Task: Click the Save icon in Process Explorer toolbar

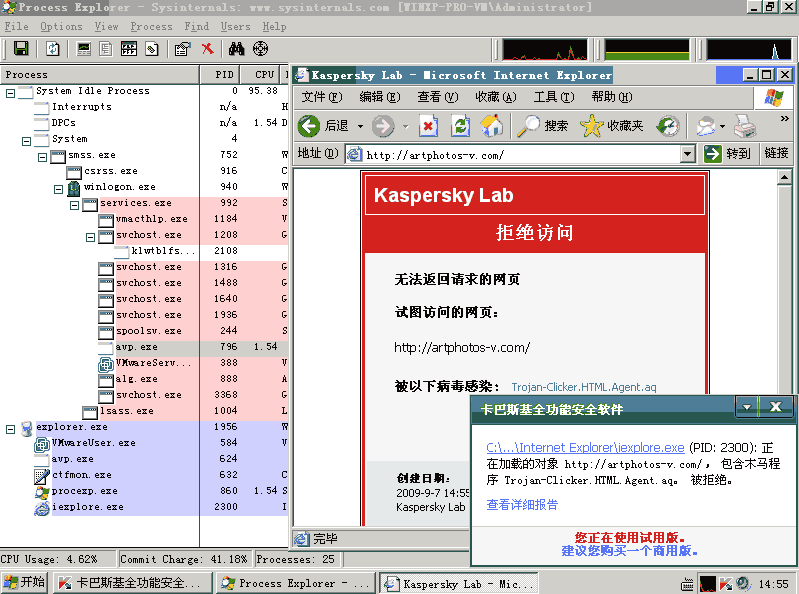Action: click(x=21, y=48)
